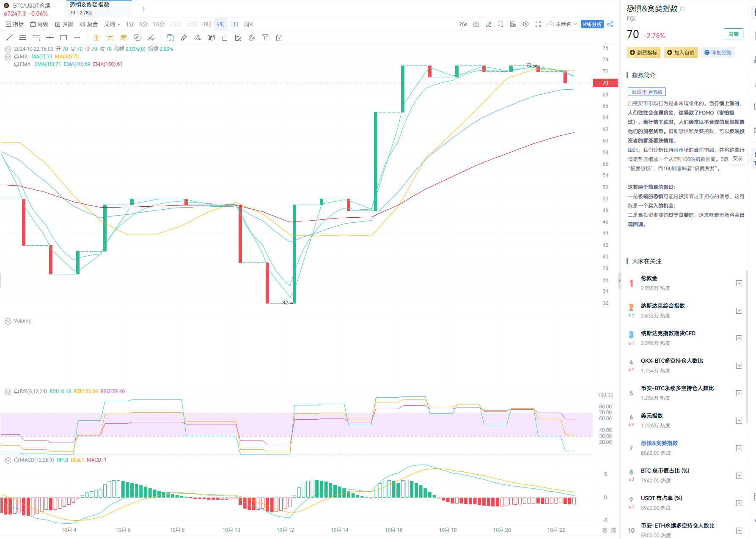Select the trend line drawing tool

point(9,38)
